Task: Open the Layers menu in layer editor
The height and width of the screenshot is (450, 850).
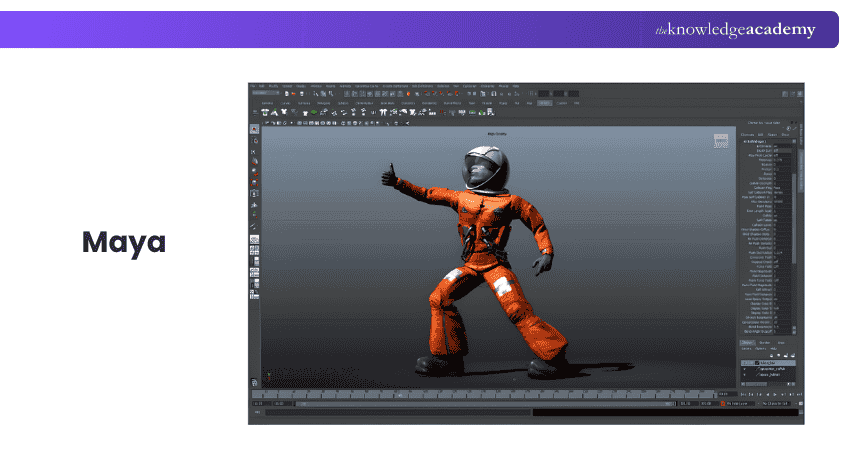Action: 746,349
